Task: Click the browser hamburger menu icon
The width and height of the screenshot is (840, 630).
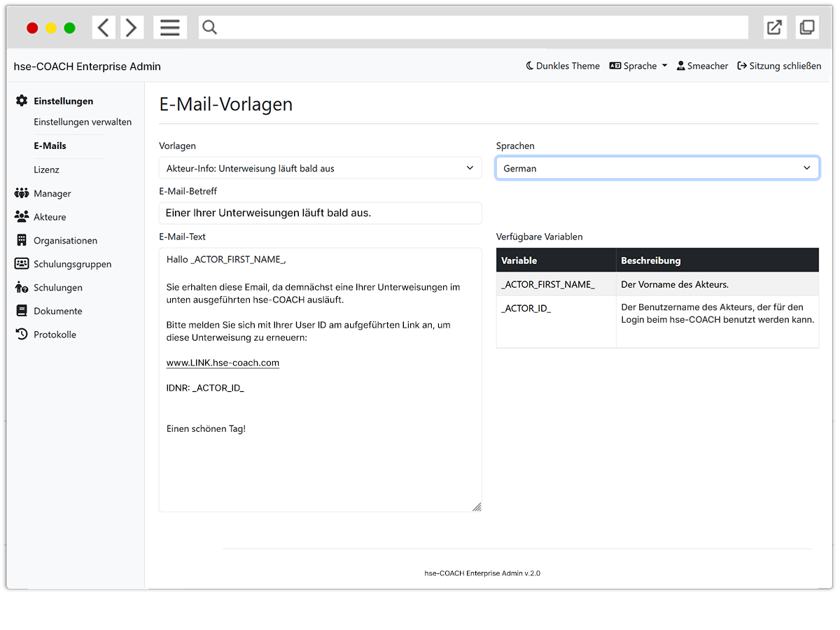Action: coord(170,27)
